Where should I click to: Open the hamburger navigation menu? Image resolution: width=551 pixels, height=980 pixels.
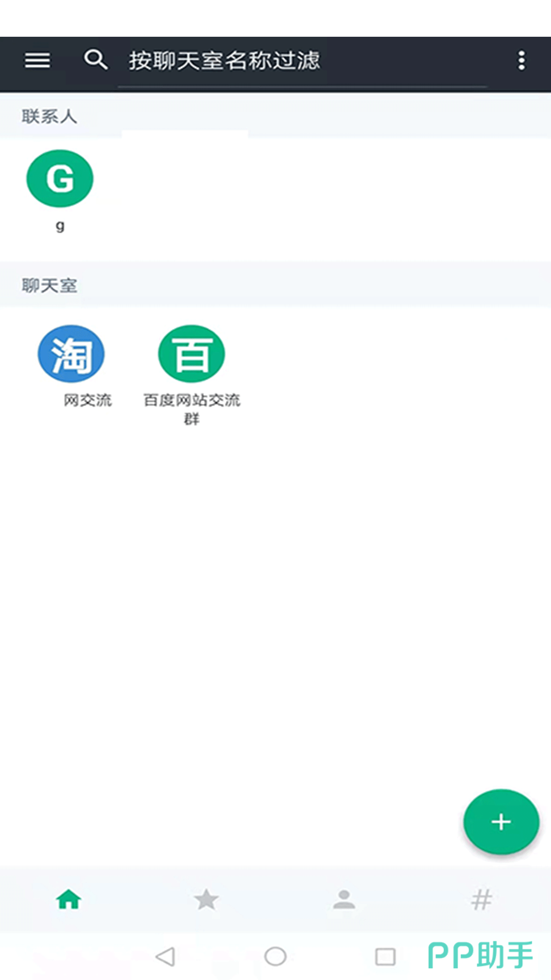coord(38,60)
